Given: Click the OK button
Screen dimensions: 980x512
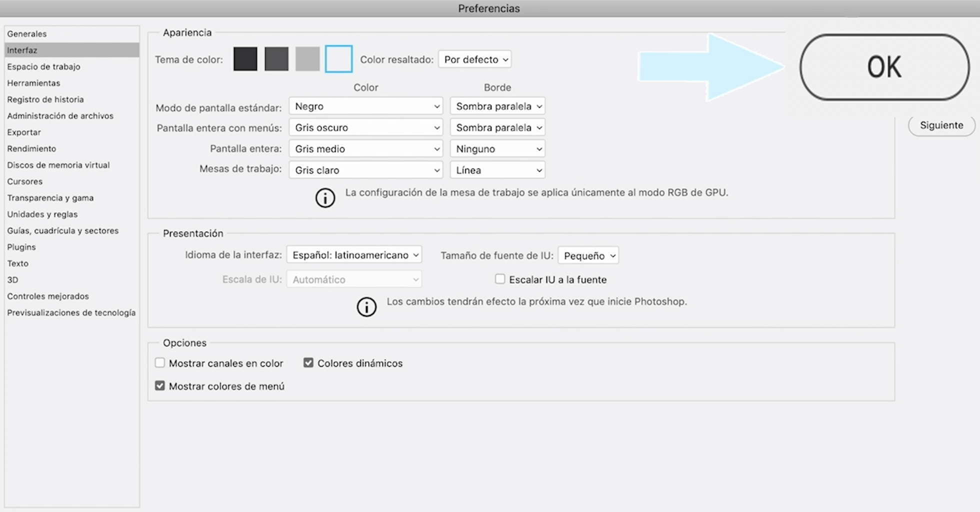Looking at the screenshot, I should click(x=884, y=67).
